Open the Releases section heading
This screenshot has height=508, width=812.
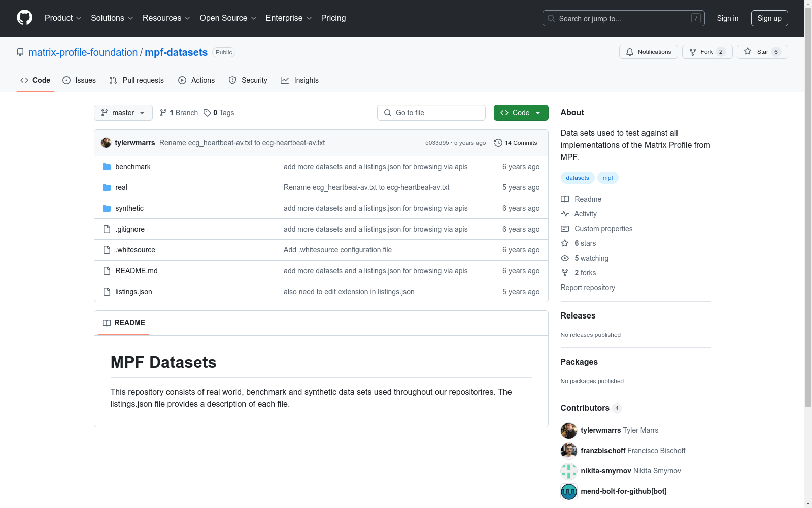point(578,315)
